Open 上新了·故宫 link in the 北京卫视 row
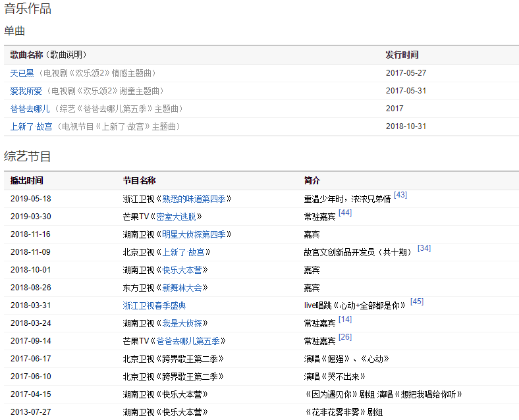The height and width of the screenshot is (420, 519). (x=183, y=252)
